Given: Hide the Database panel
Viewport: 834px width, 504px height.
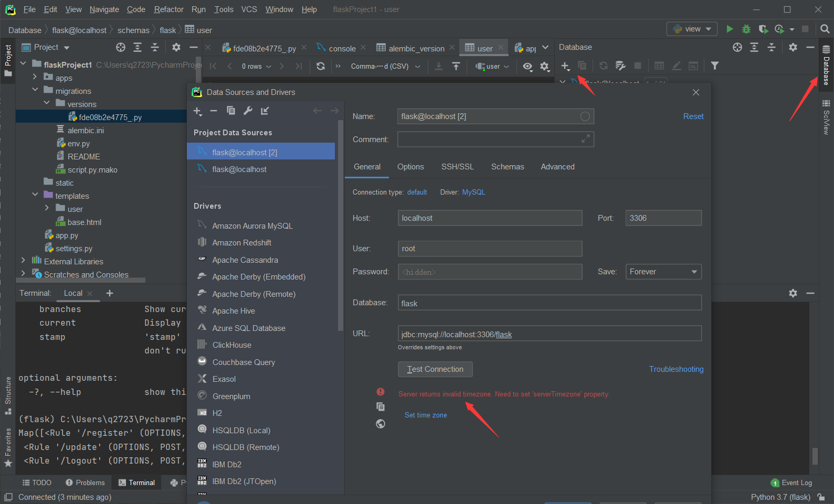Looking at the screenshot, I should 810,47.
